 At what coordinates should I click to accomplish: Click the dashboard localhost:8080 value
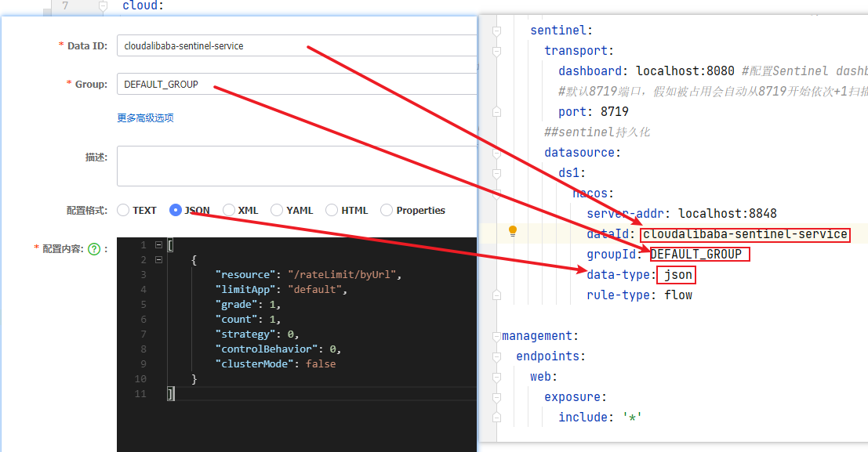point(685,71)
